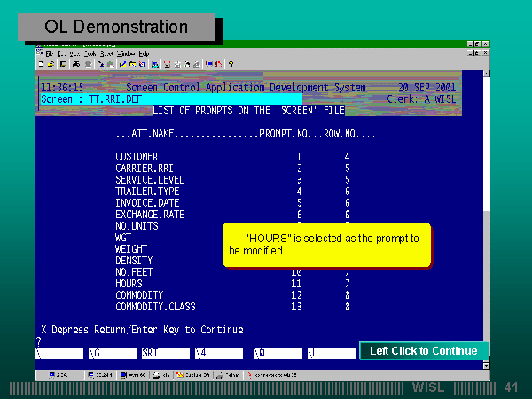Click Left Click to Continue button

424,351
